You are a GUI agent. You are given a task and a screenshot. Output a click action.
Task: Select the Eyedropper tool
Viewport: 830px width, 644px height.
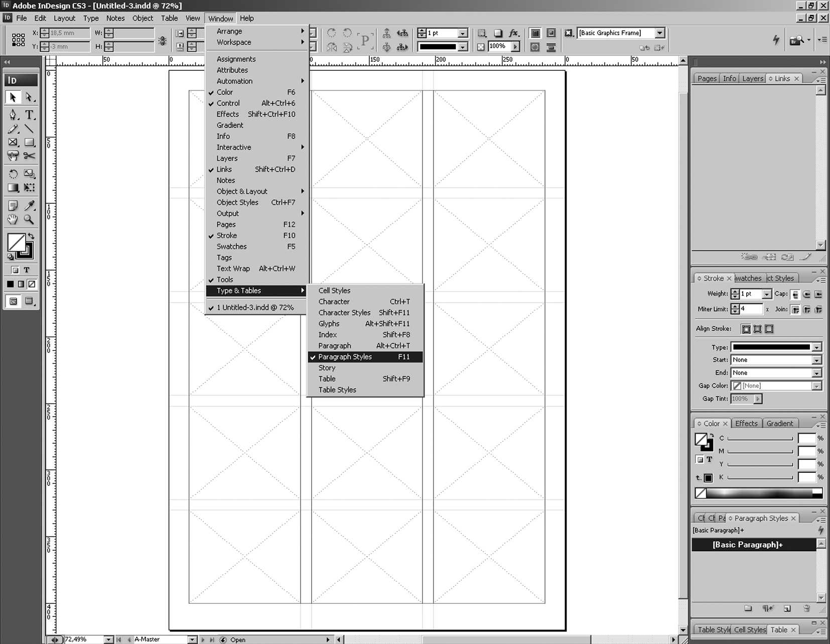[29, 205]
